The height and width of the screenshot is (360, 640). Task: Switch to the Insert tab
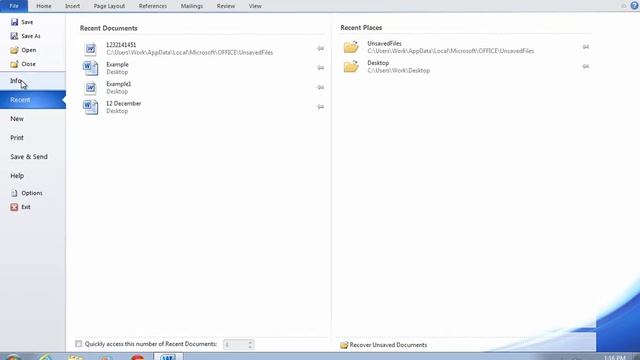(x=73, y=6)
